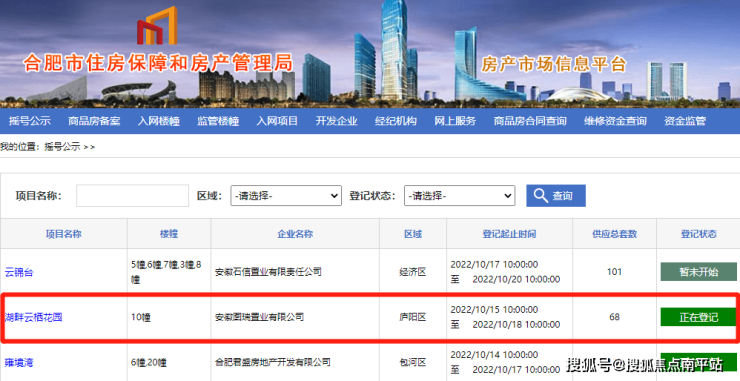Click the supply count 101 cell
Viewport: 740px width, 381px height.
click(x=614, y=272)
